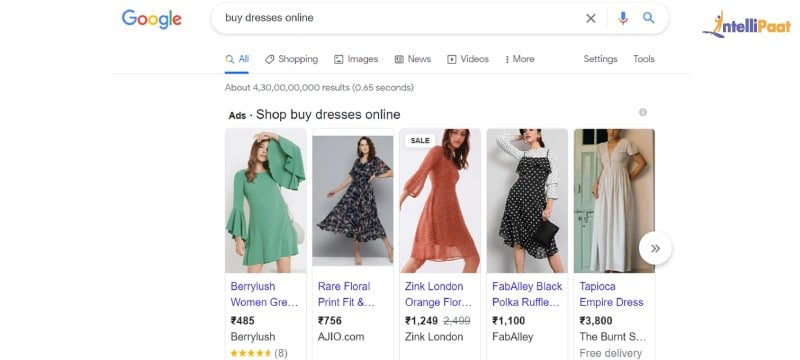800x360 pixels.
Task: Show more products with the double-arrow button
Action: [x=655, y=248]
